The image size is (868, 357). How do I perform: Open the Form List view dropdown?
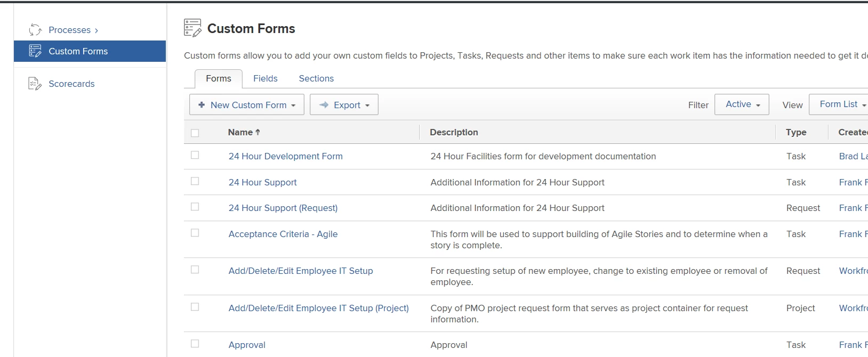tap(842, 104)
